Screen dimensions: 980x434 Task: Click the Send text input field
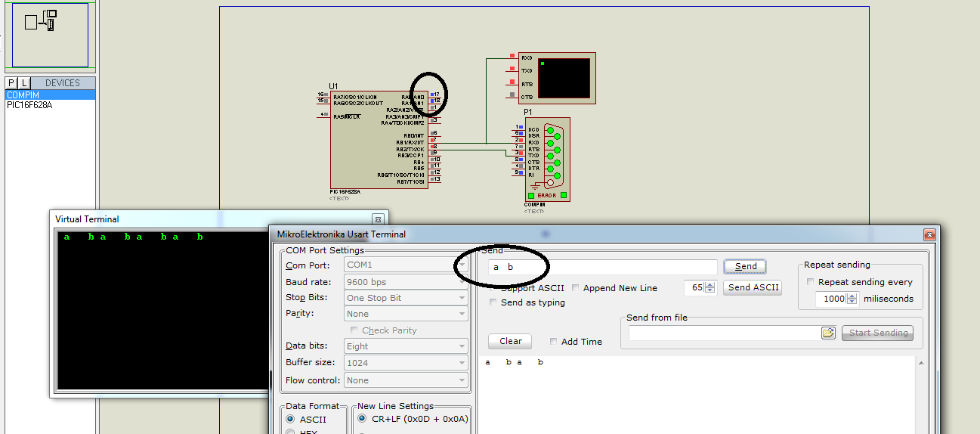point(602,267)
